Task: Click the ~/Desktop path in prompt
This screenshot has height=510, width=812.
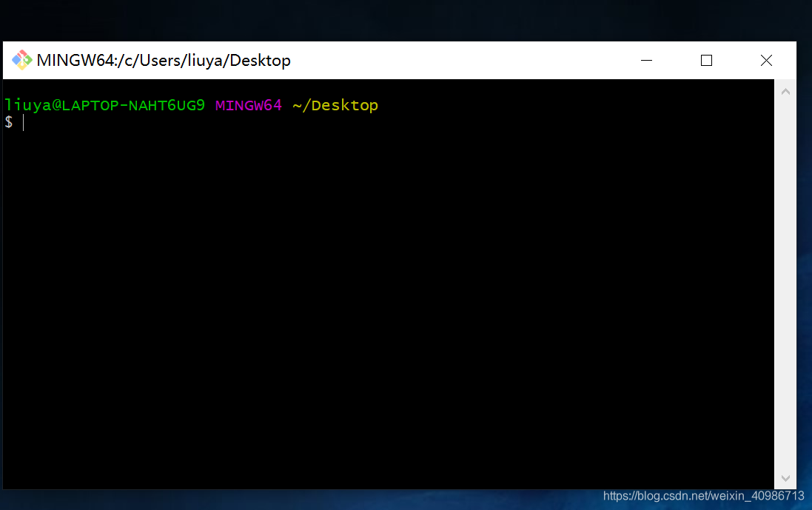Action: pos(335,106)
